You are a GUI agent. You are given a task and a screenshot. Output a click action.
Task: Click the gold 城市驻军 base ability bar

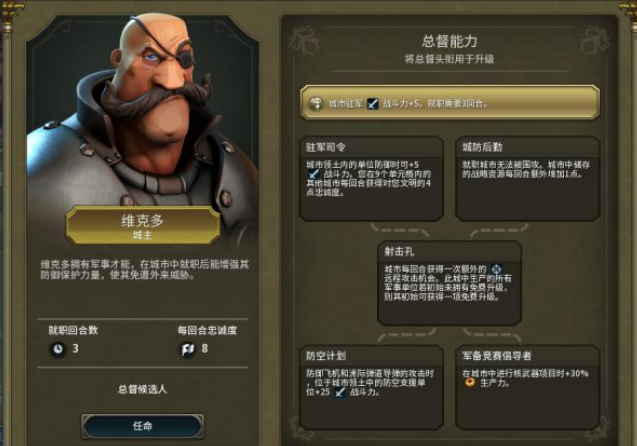pyautogui.click(x=450, y=103)
